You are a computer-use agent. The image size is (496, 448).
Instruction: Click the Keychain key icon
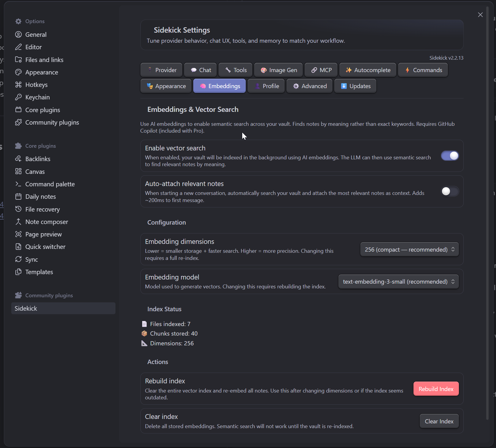[x=18, y=97]
